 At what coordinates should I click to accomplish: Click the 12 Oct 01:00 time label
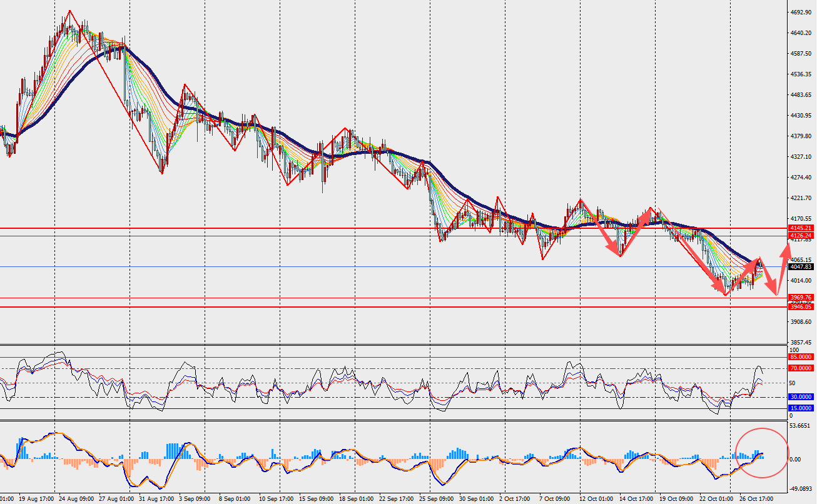point(595,499)
